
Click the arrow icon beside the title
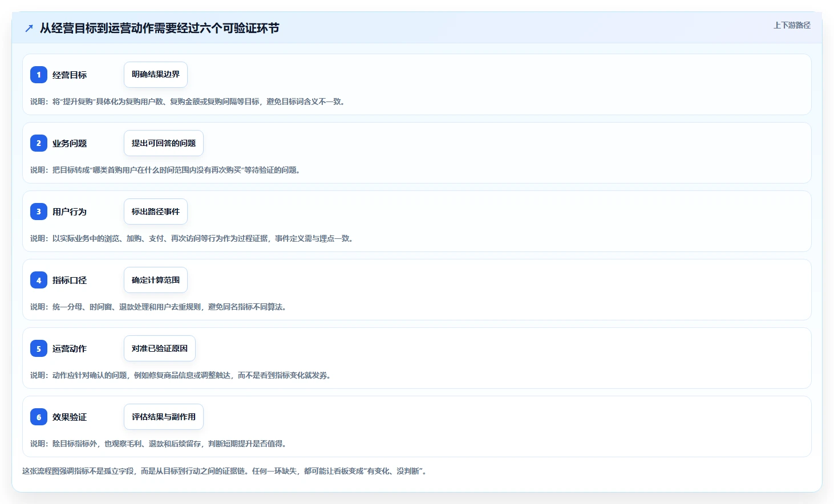pos(29,28)
